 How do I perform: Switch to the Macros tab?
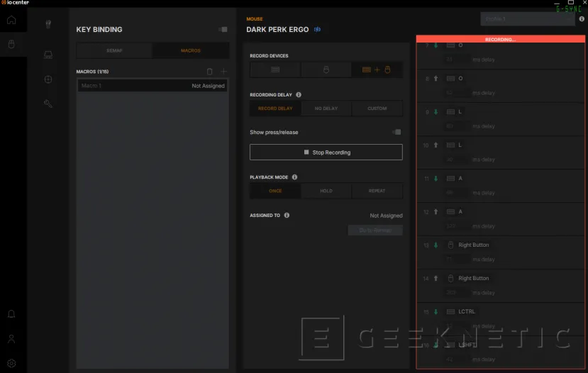191,51
